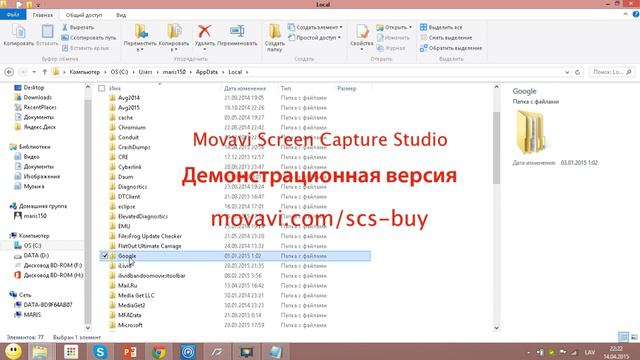Sort by Дата изменения column
640x360 pixels.
coord(244,88)
